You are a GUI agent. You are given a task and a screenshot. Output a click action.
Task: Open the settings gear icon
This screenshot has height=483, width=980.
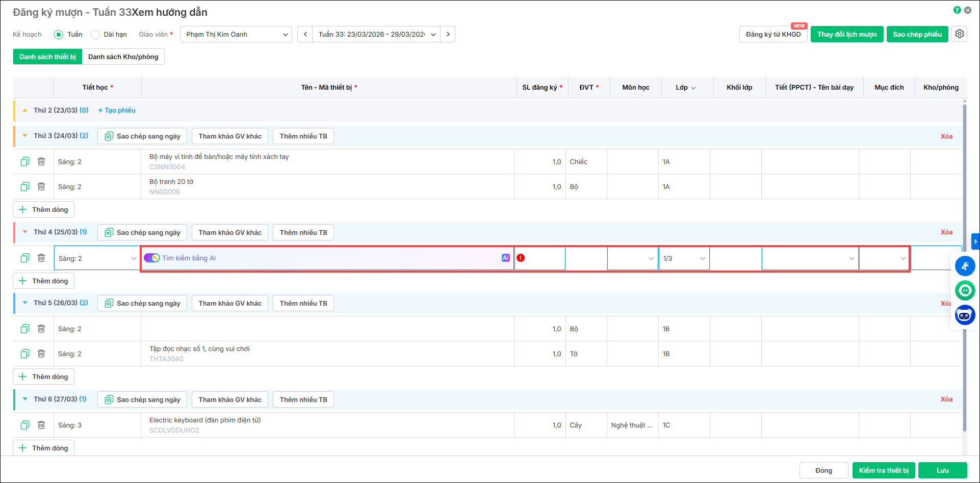pos(959,34)
